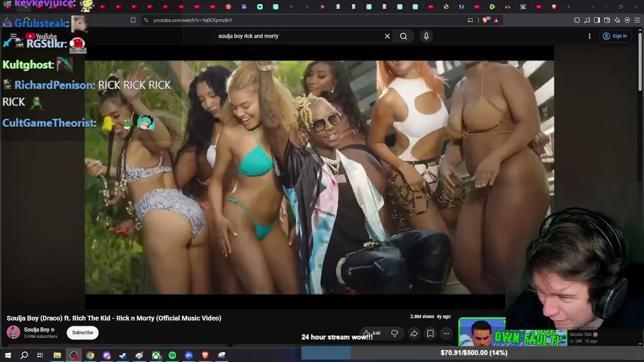View site information icon beside the URL
The width and height of the screenshot is (644, 362).
click(146, 20)
